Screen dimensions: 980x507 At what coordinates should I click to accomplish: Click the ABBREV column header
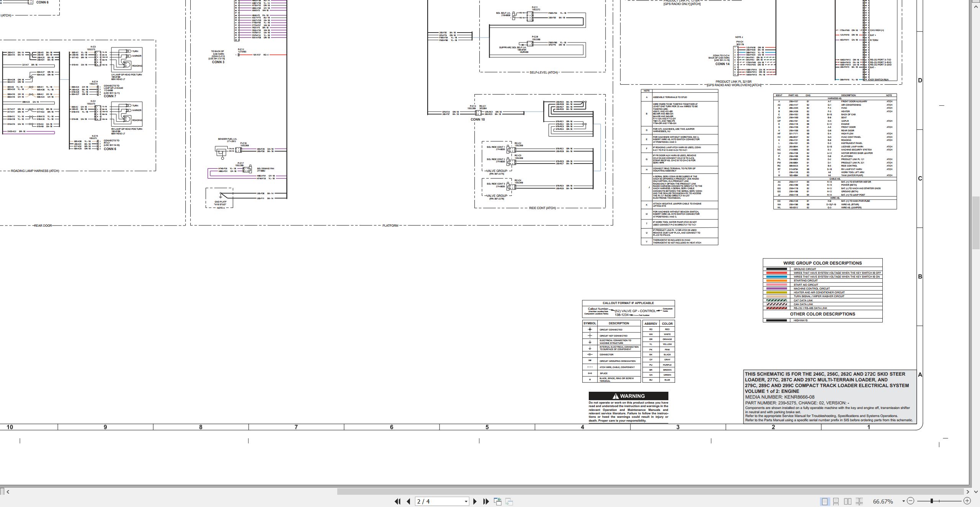tap(651, 324)
